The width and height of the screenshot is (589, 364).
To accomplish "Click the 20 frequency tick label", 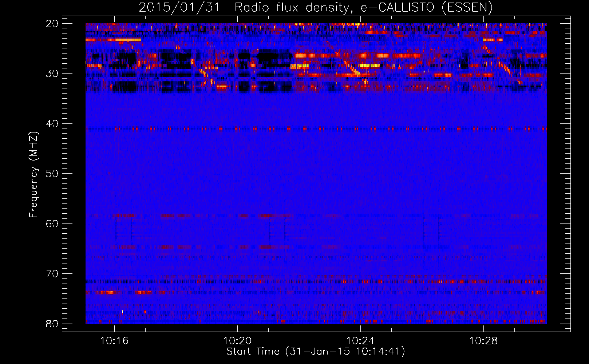I will coord(52,24).
